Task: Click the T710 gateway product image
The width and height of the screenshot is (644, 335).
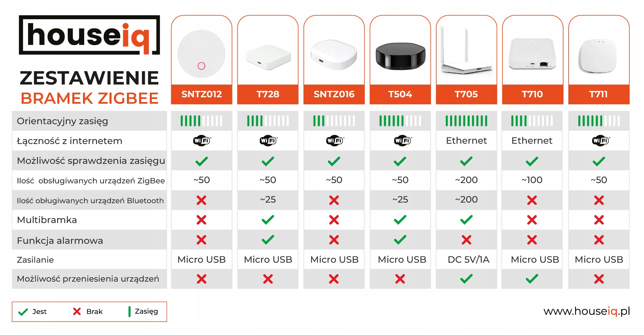Action: coord(532,54)
